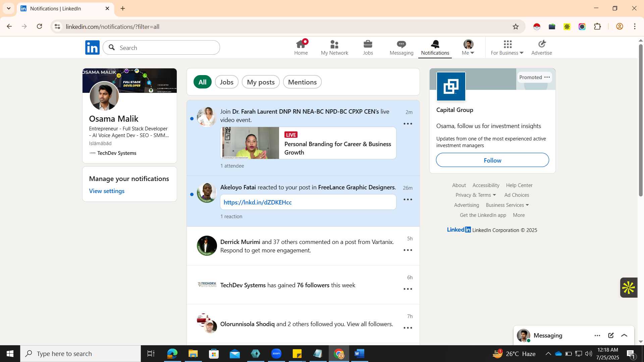Compose a new message in messaging panel
This screenshot has height=362, width=644.
611,336
